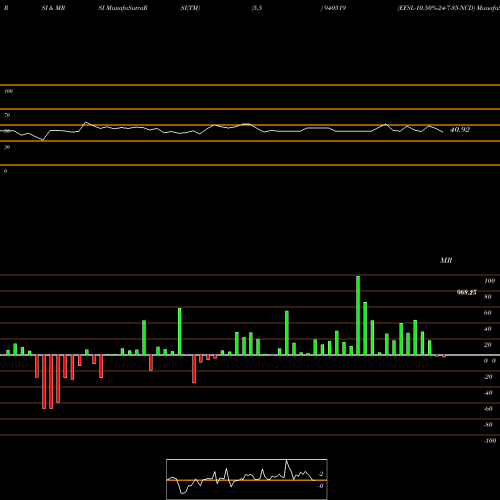Screen dimensions: 500x500
Task: Click the MR axis label -60
Action: [x=488, y=409]
